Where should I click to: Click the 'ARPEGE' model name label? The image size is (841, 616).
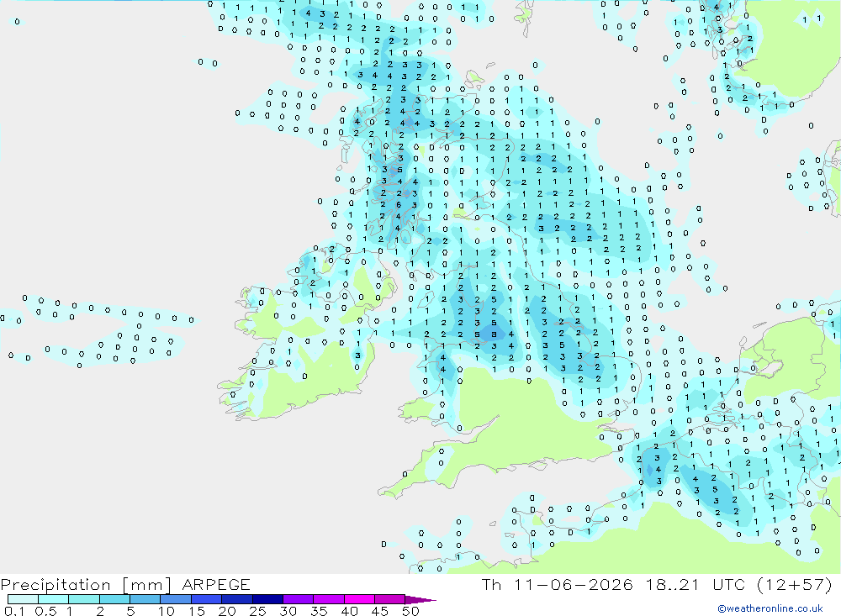[x=215, y=584]
